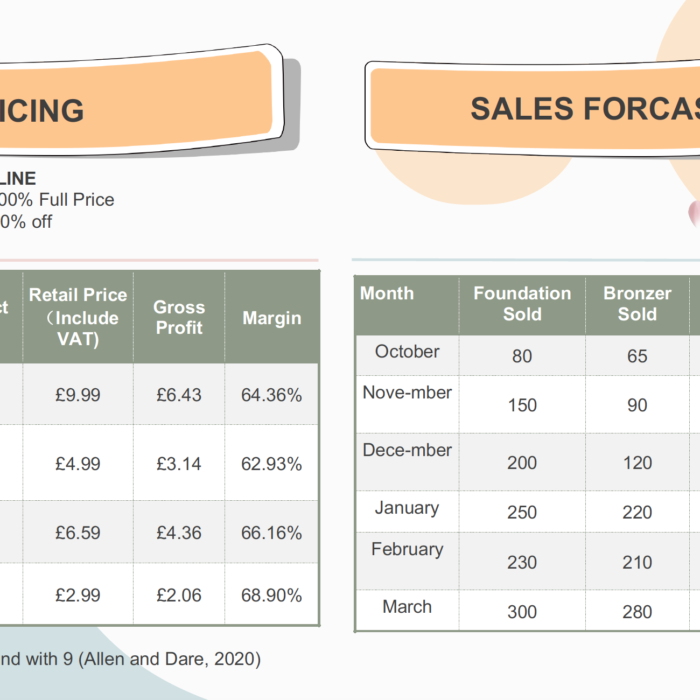The image size is (700, 700).
Task: Click the Retail Price column header
Action: pos(78,318)
